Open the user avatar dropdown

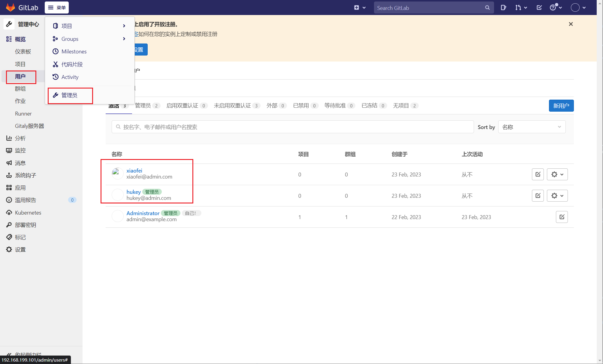(x=578, y=8)
